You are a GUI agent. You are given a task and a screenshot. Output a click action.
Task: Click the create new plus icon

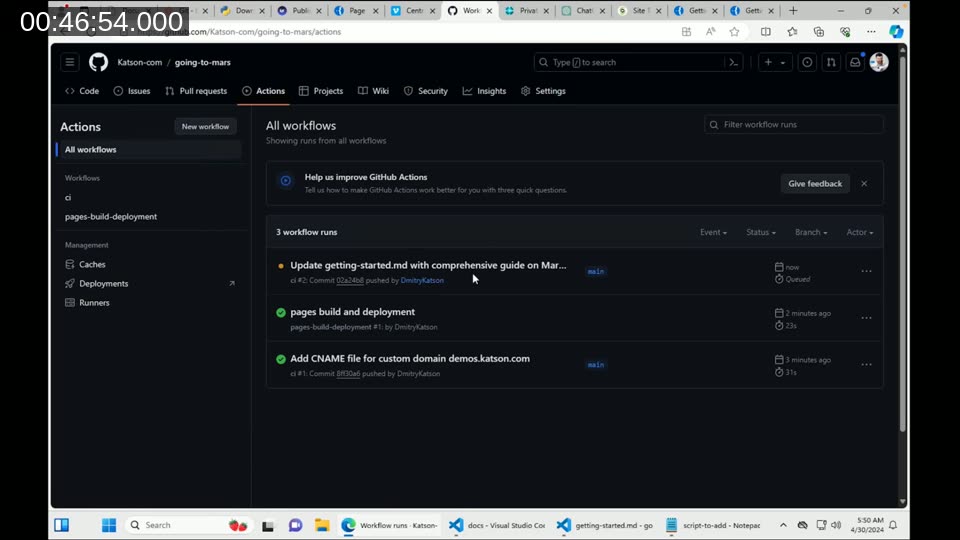[768, 62]
